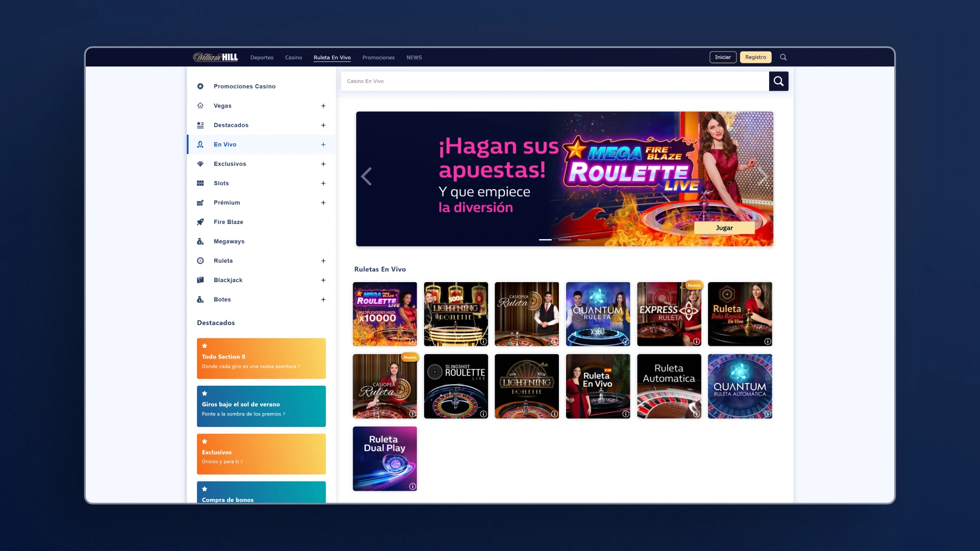Viewport: 980px width, 551px height.
Task: Click the dark search button beside Casino En Vivo field
Action: [778, 81]
